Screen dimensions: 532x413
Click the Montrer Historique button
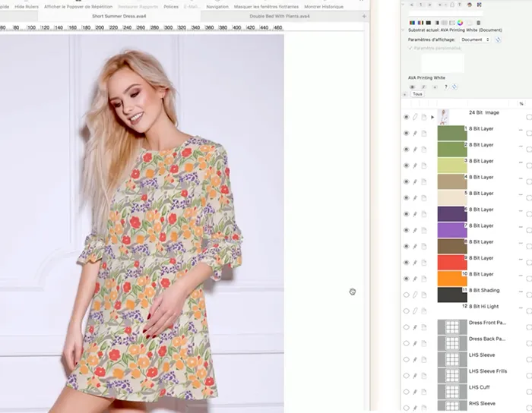pos(325,6)
